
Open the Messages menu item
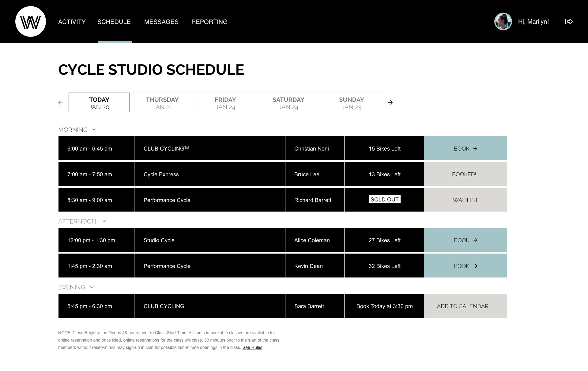161,22
